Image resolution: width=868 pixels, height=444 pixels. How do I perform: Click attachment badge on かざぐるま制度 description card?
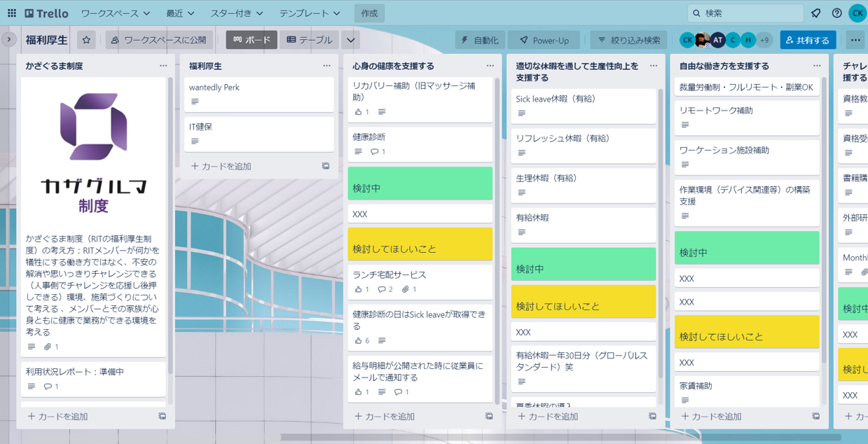pos(51,347)
